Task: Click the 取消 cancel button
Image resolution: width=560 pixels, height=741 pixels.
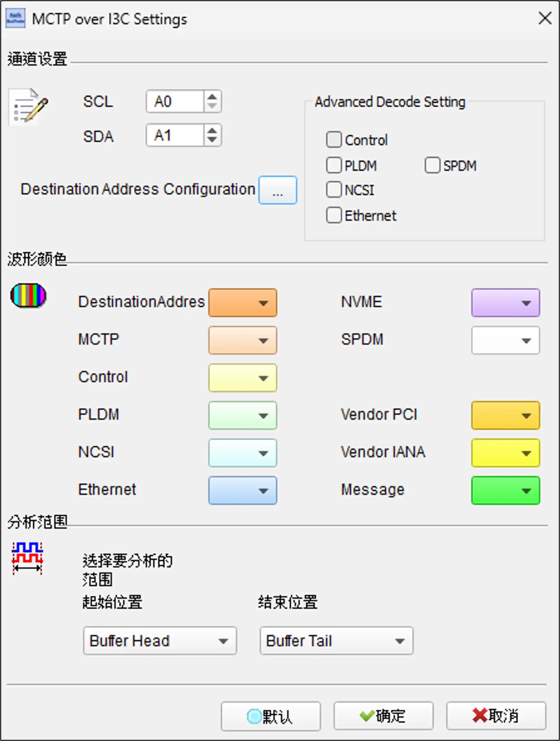Action: tap(496, 716)
